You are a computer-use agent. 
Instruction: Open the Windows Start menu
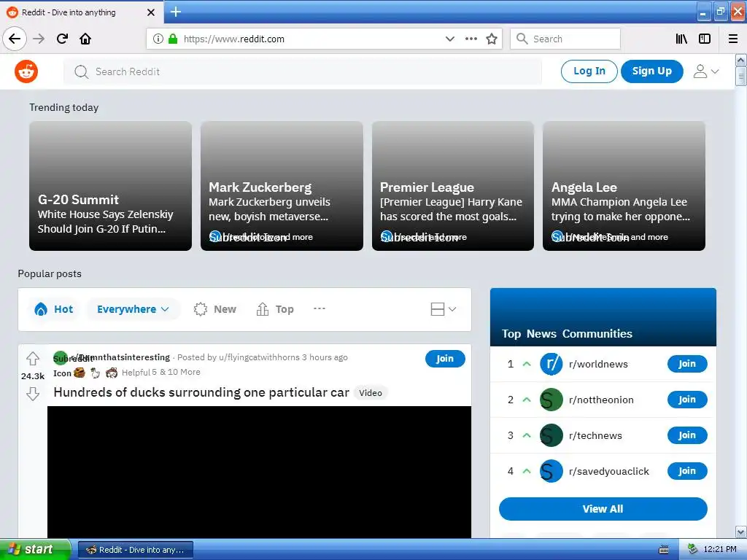coord(35,550)
